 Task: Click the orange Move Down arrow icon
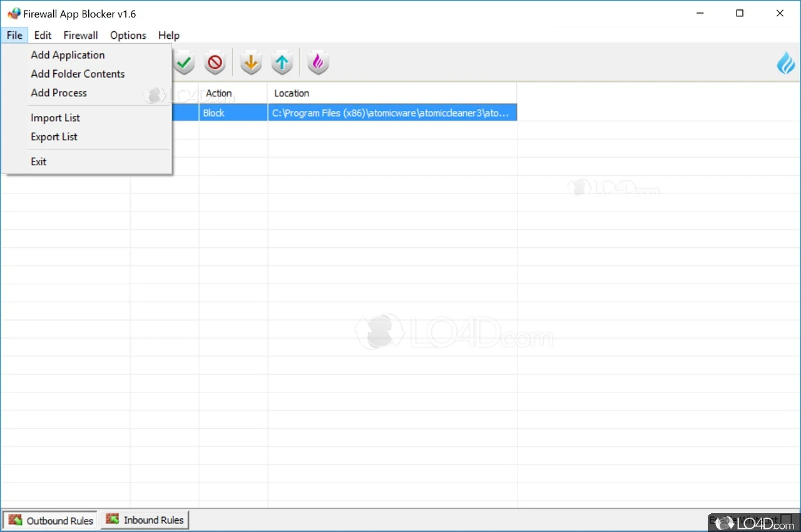pyautogui.click(x=251, y=63)
